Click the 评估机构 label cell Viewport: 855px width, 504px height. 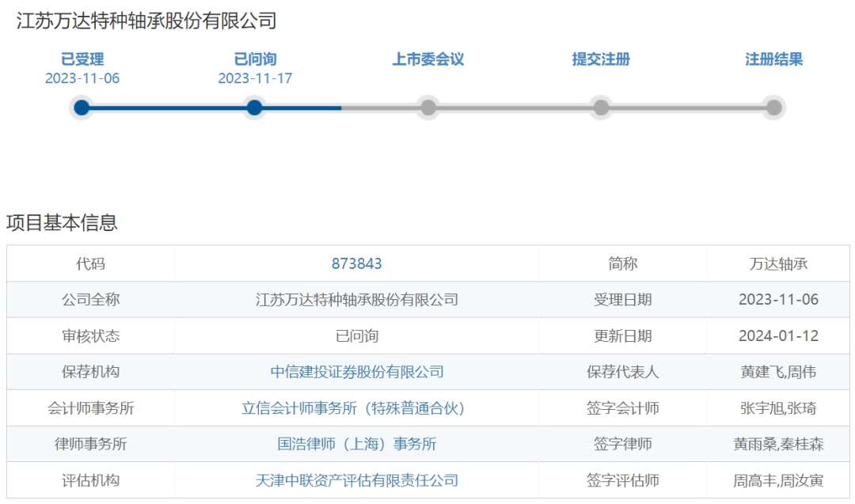pos(90,480)
